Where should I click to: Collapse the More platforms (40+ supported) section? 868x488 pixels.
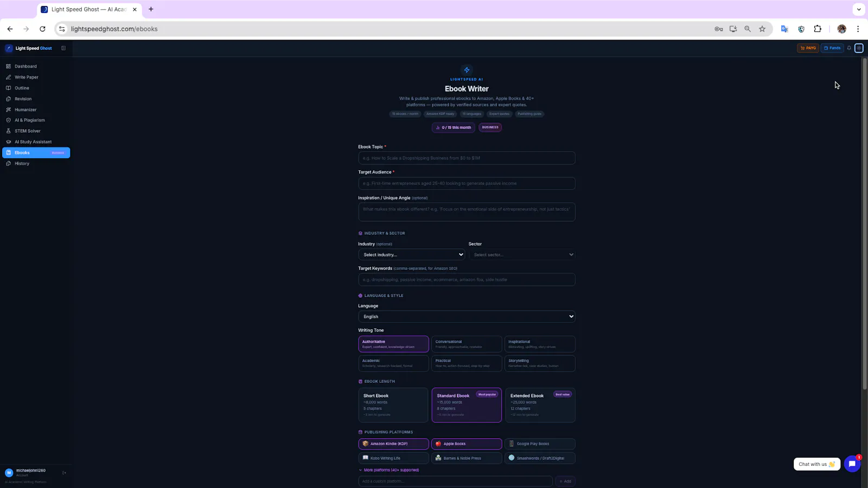[388, 470]
